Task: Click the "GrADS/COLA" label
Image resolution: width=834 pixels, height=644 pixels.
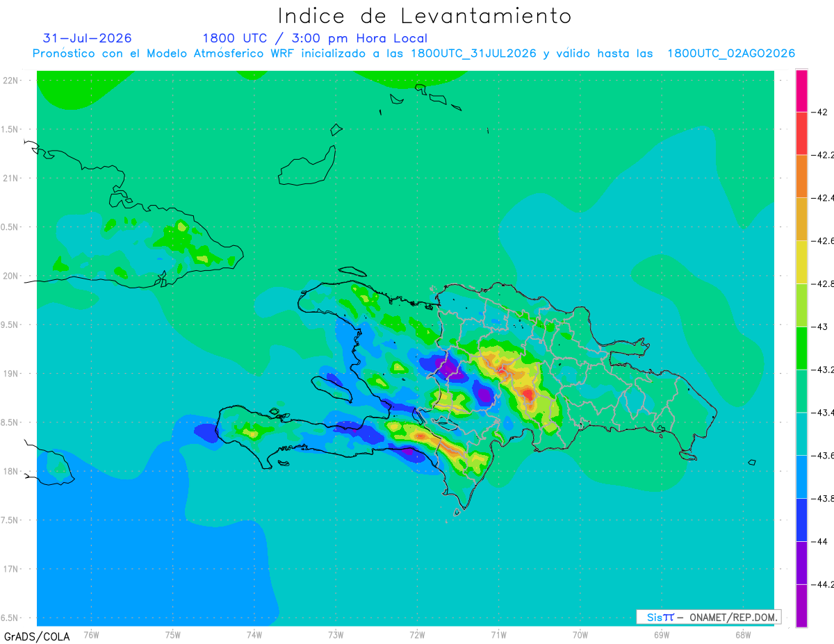Action: click(37, 636)
